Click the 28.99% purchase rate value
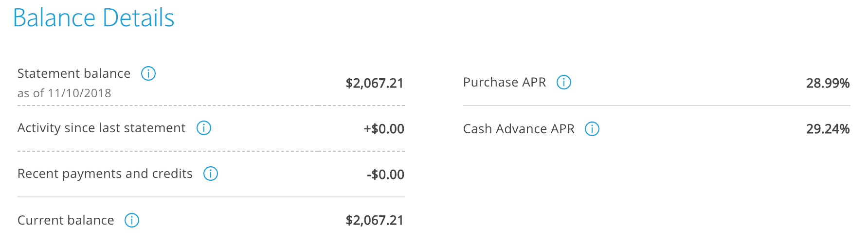The width and height of the screenshot is (868, 245). click(828, 83)
